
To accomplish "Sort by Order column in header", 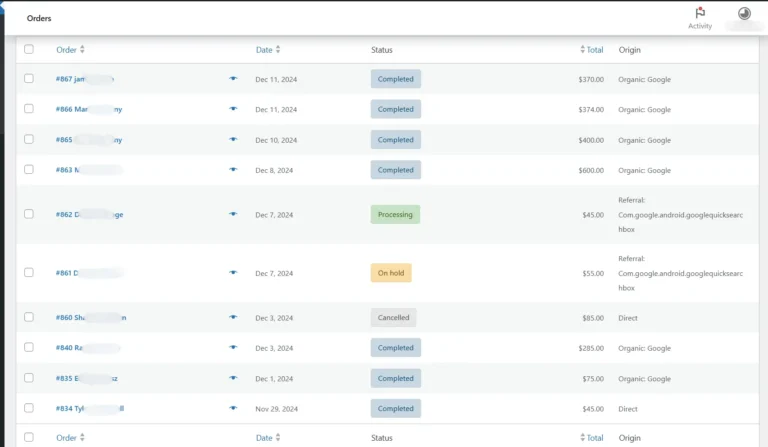I will click(x=70, y=49).
